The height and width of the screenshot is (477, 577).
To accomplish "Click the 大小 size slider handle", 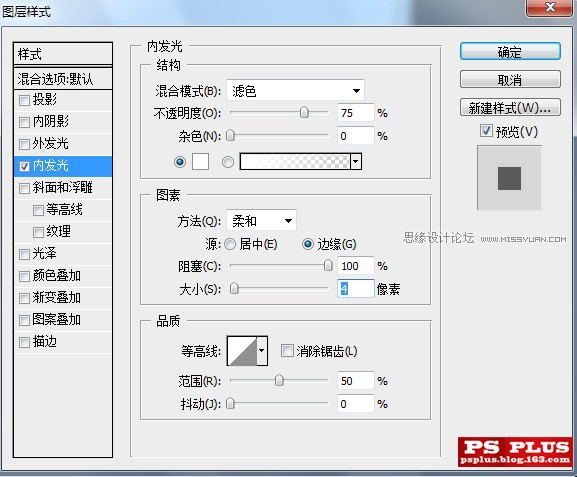I will 234,288.
